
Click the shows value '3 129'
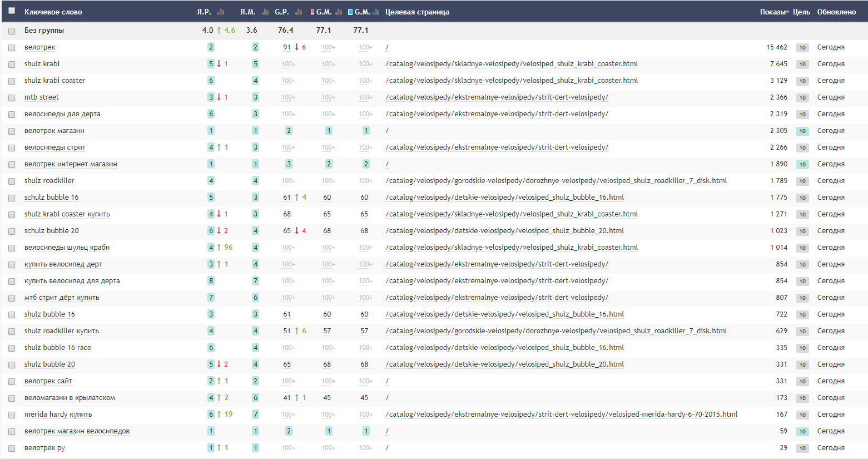(x=778, y=81)
